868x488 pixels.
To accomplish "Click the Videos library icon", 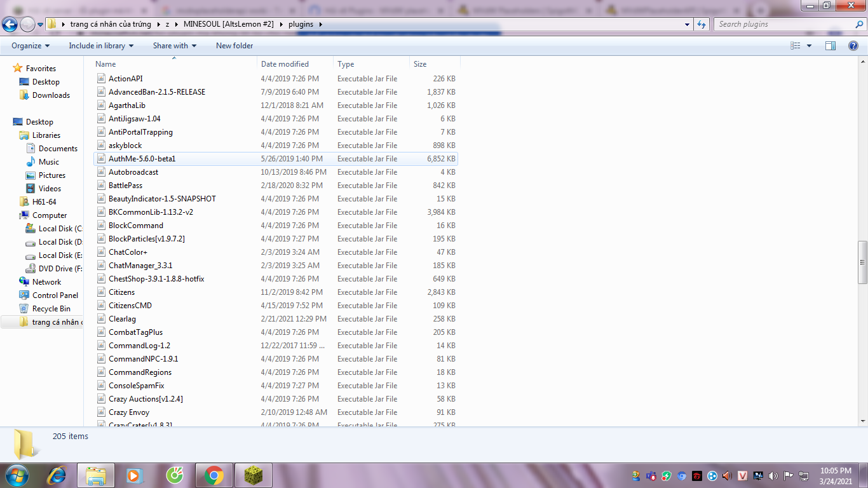I will pyautogui.click(x=31, y=189).
